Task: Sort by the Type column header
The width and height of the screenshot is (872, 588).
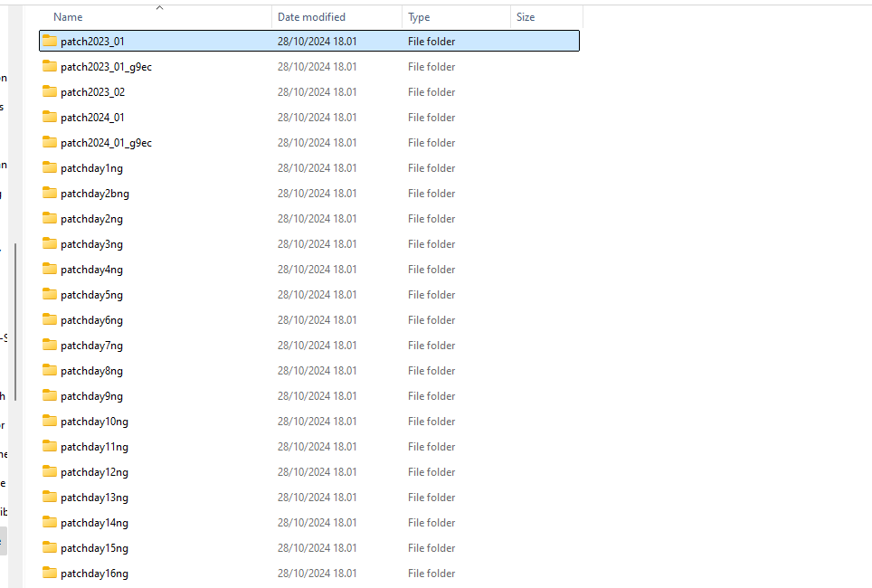Action: pyautogui.click(x=419, y=17)
